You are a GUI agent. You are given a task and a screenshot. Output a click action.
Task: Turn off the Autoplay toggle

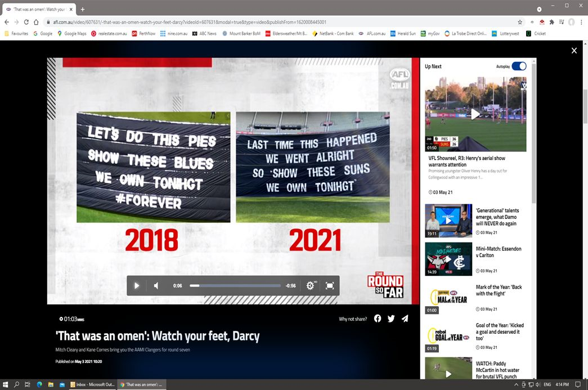click(x=519, y=66)
